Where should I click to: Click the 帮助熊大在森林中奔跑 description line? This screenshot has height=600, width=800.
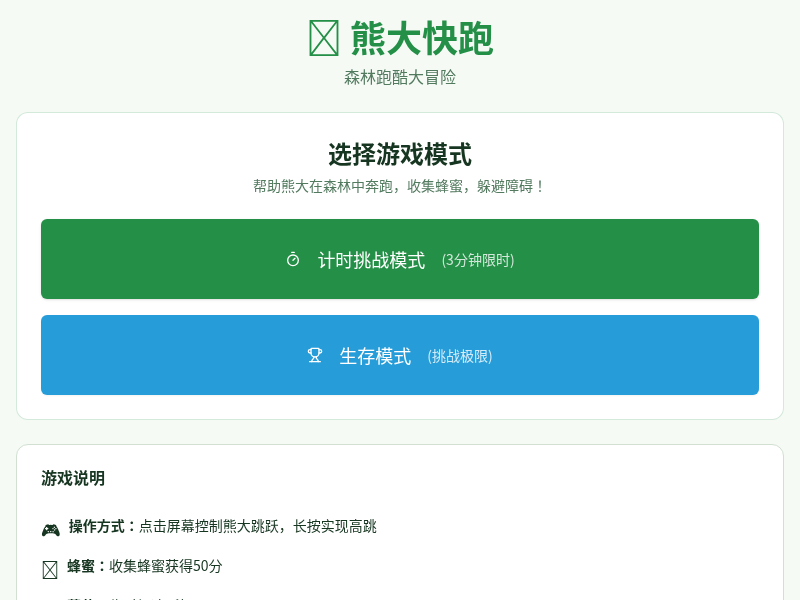tap(400, 186)
